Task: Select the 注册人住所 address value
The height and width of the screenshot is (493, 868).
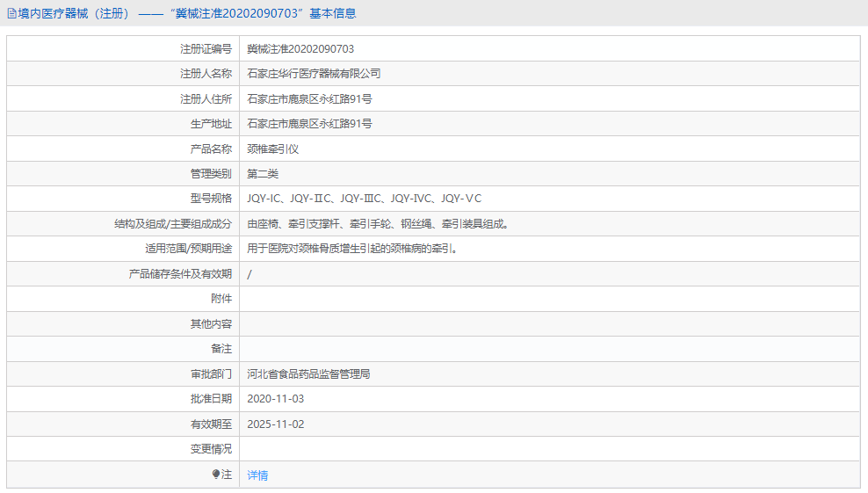Action: point(309,98)
